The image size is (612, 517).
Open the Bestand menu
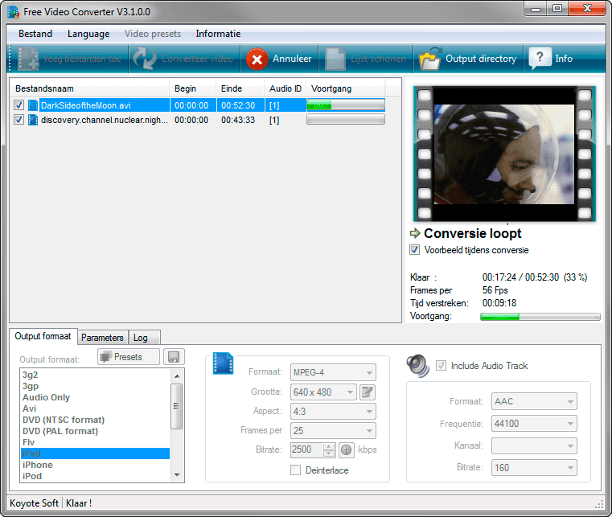click(35, 34)
